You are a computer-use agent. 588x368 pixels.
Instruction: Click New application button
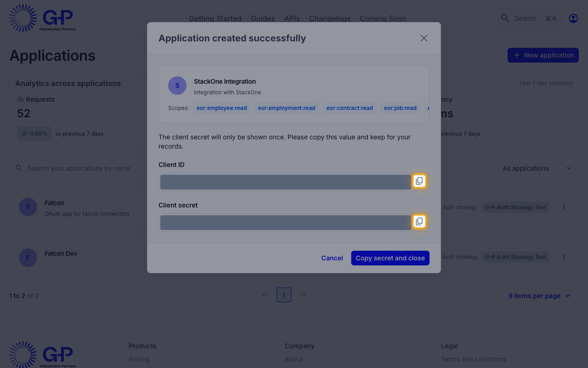click(x=543, y=55)
